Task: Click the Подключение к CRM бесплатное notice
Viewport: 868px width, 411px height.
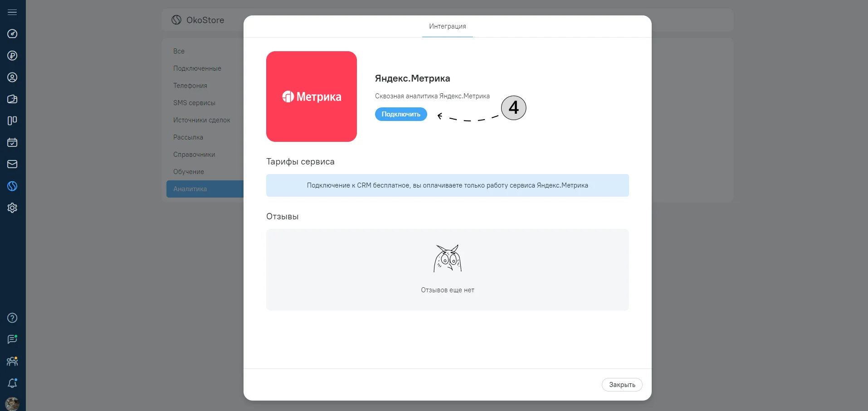Action: (x=448, y=185)
